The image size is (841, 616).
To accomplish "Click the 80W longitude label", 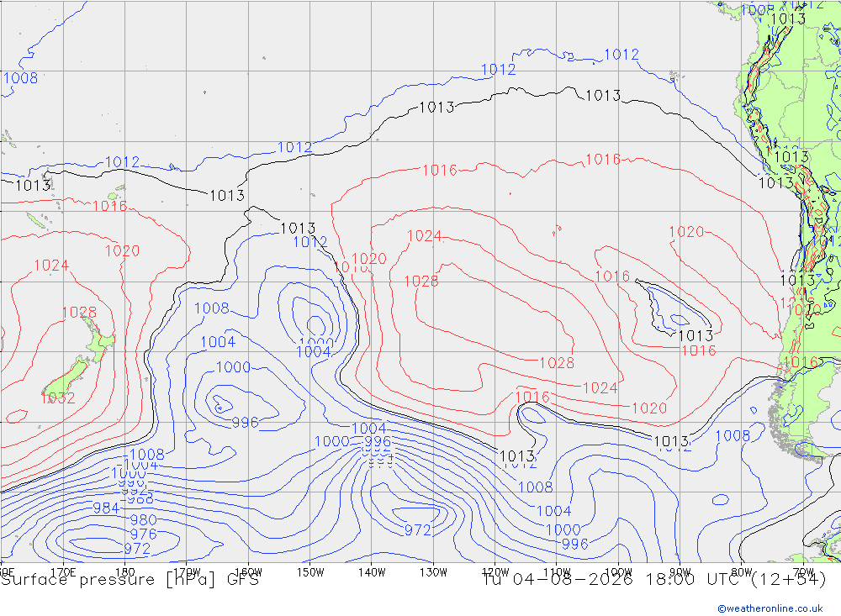I will point(742,572).
